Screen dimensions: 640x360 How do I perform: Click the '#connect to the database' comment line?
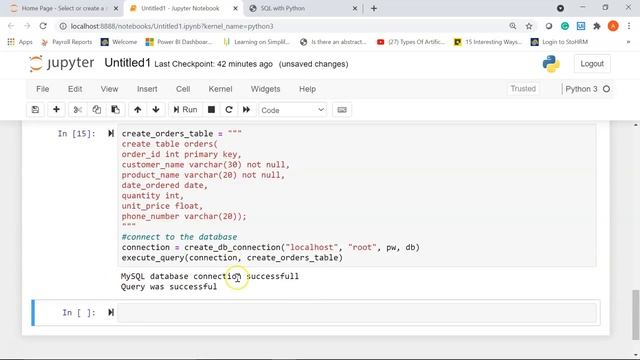pyautogui.click(x=179, y=237)
